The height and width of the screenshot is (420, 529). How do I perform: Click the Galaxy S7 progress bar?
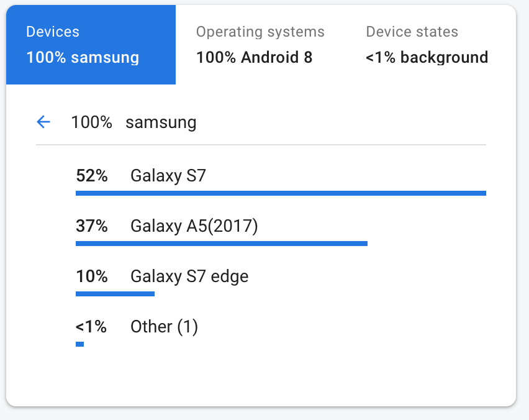pos(281,193)
